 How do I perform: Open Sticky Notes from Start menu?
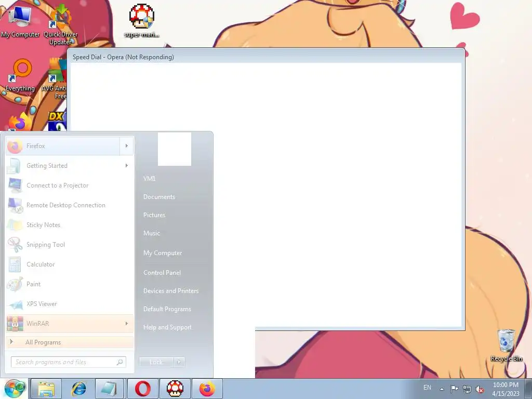[x=70, y=224]
